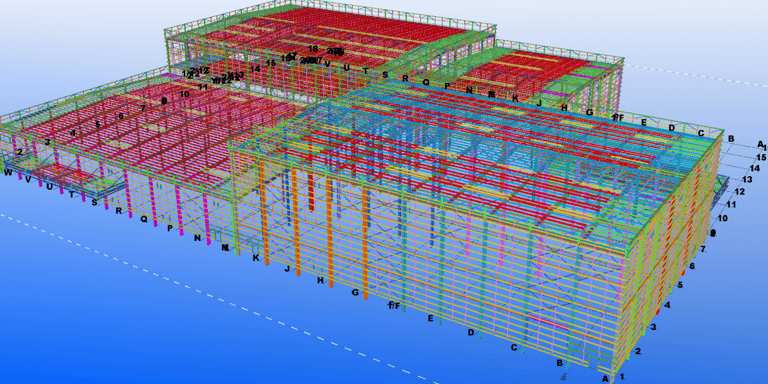Click grid label R beneath the magenta columns
The height and width of the screenshot is (384, 768).
pos(118,211)
